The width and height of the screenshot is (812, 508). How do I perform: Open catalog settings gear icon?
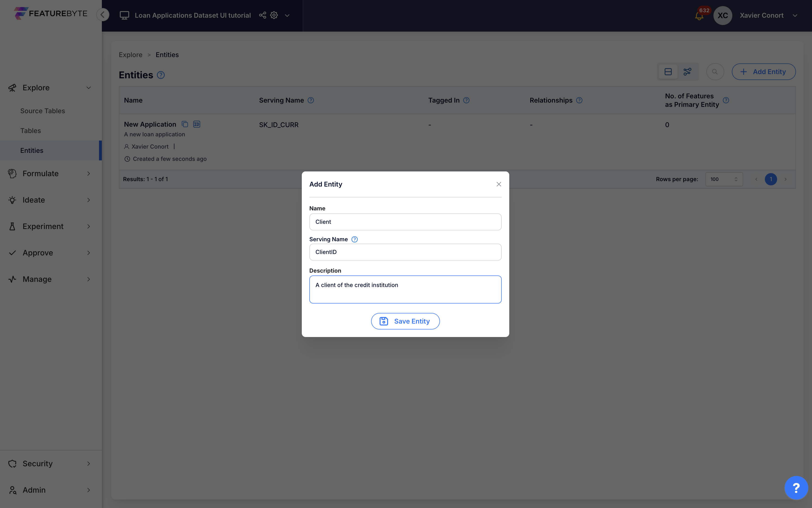pyautogui.click(x=274, y=15)
